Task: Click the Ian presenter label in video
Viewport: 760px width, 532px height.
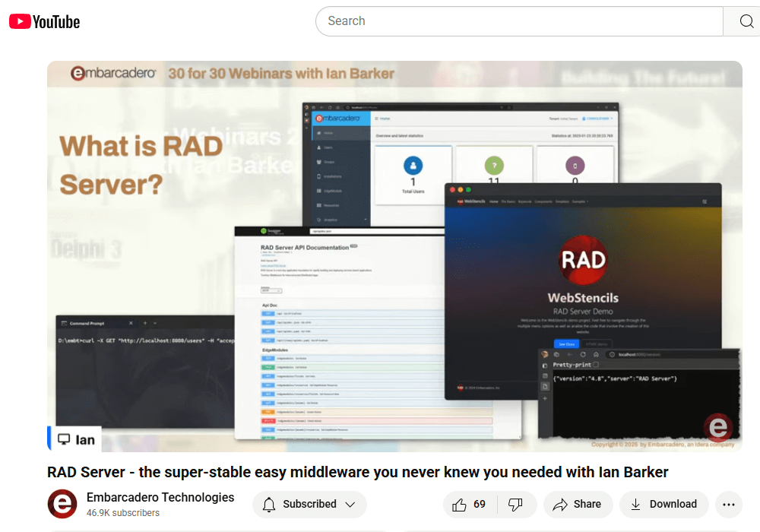Action: [75, 439]
